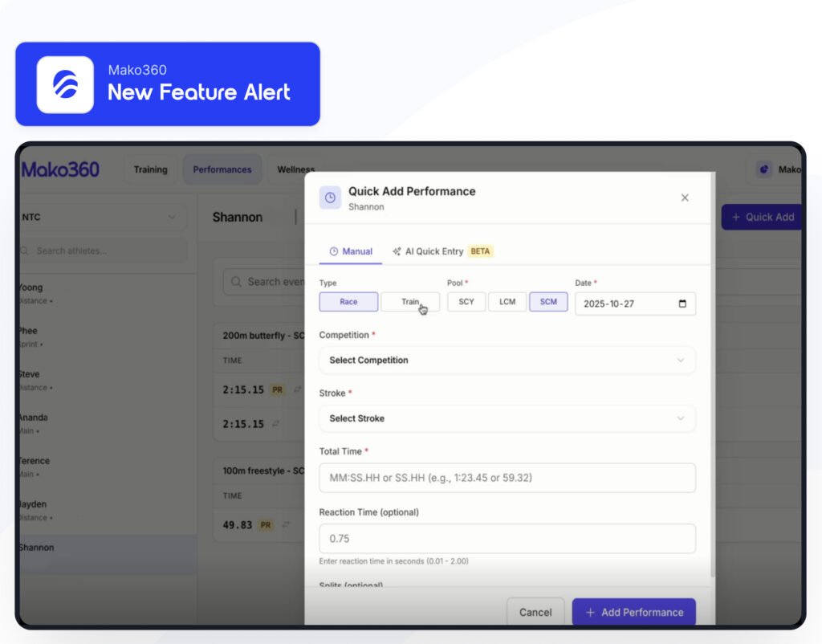Click the Mako360 wave logo in the banner

pos(65,84)
